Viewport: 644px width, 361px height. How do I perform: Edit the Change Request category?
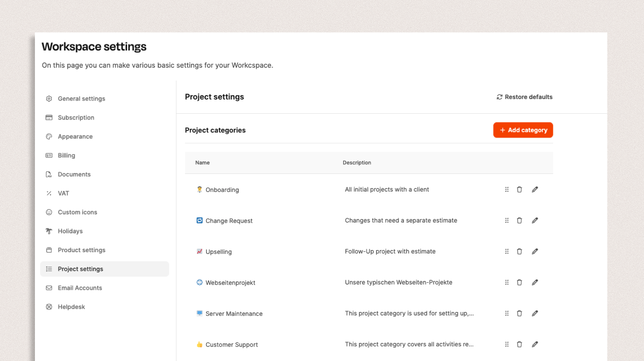click(x=535, y=220)
